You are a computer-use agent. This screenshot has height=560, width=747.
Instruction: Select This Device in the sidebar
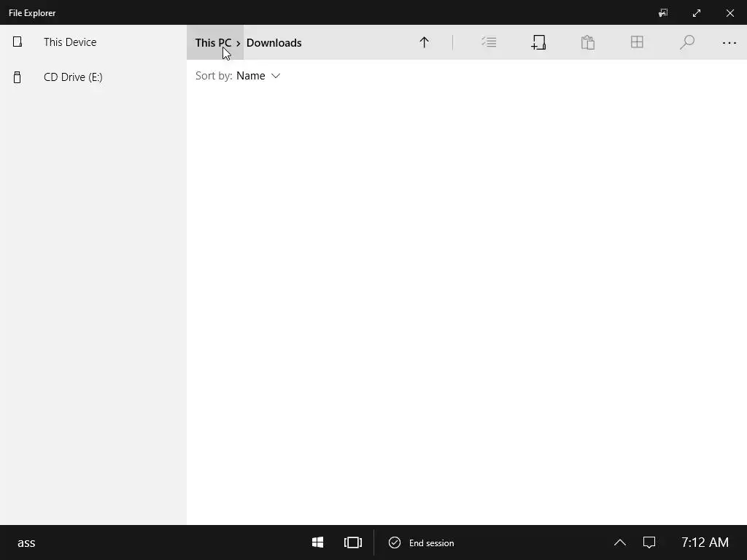click(93, 42)
